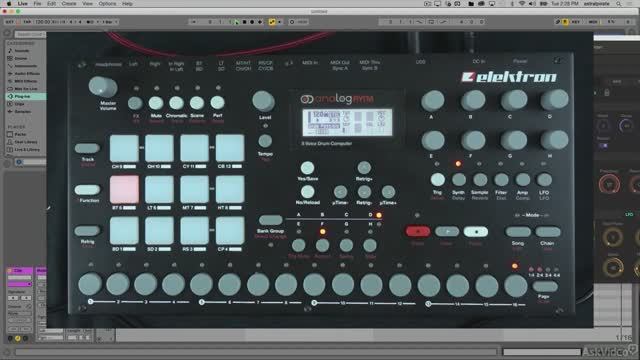Click the Chain mode button
Image resolution: width=640 pixels, height=360 pixels.
click(547, 232)
